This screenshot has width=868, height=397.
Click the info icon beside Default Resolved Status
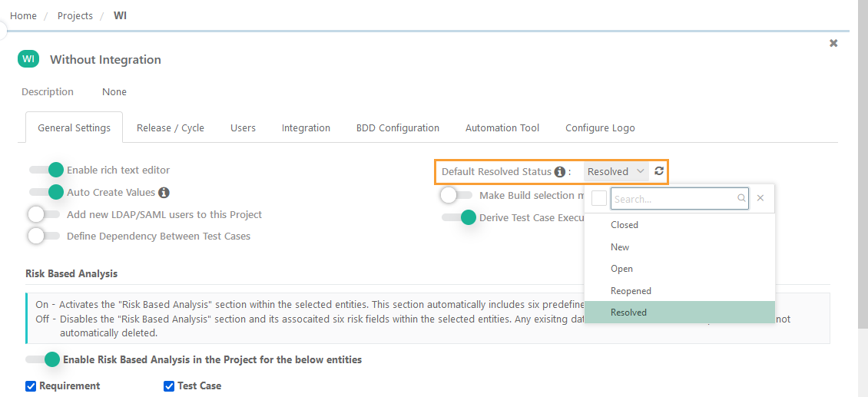pyautogui.click(x=560, y=172)
